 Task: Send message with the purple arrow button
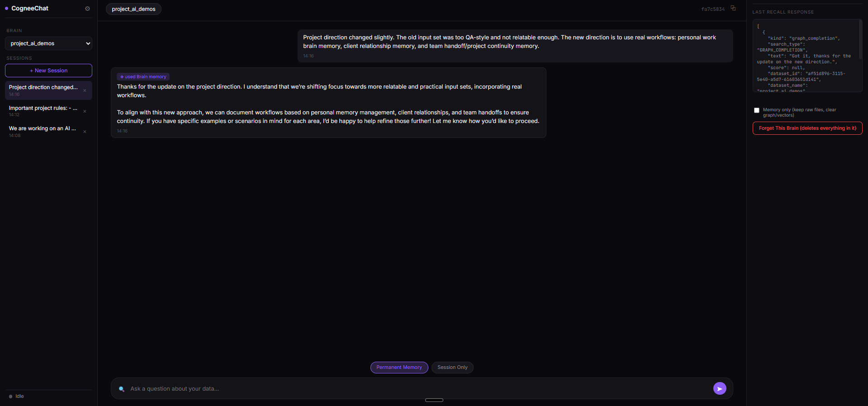pyautogui.click(x=720, y=388)
